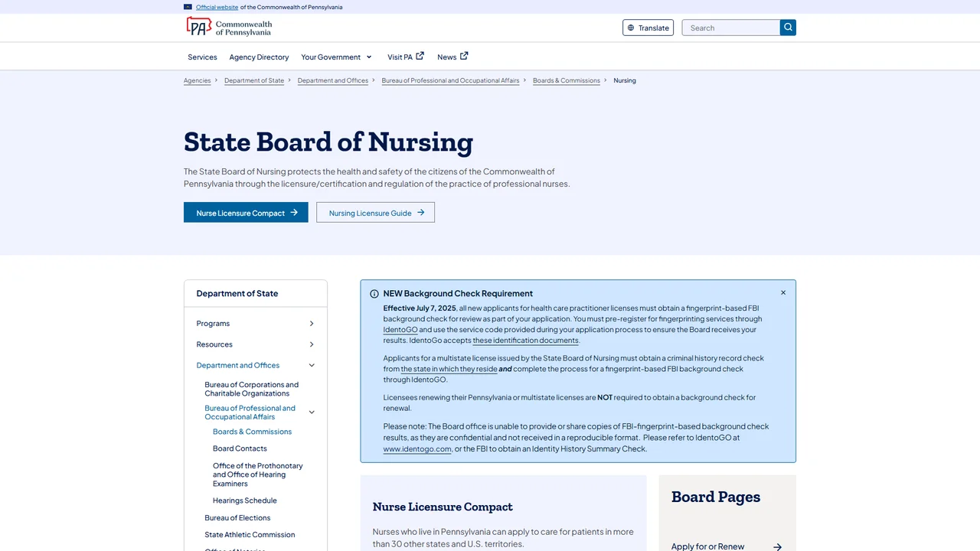Go to Boards & Commissions breadcrumb
The image size is (980, 551).
567,80
